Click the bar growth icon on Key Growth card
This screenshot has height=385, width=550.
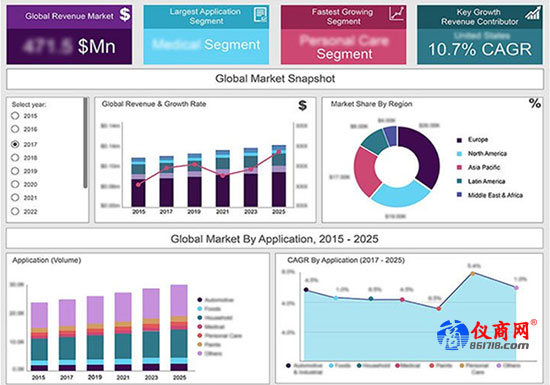(533, 13)
